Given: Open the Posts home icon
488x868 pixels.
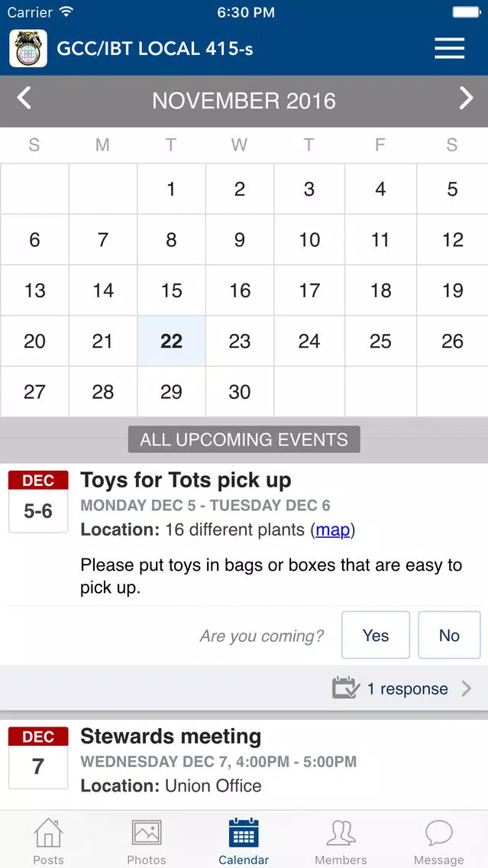Looking at the screenshot, I should pyautogui.click(x=49, y=833).
